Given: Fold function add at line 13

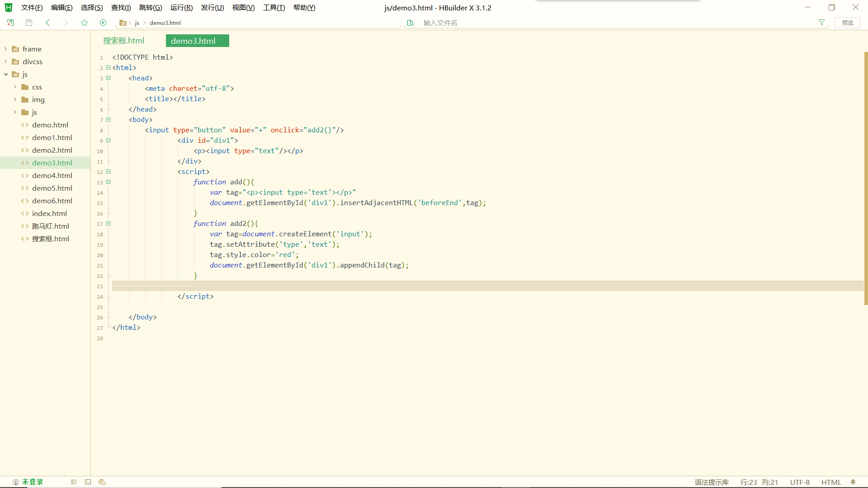Looking at the screenshot, I should click(x=108, y=182).
